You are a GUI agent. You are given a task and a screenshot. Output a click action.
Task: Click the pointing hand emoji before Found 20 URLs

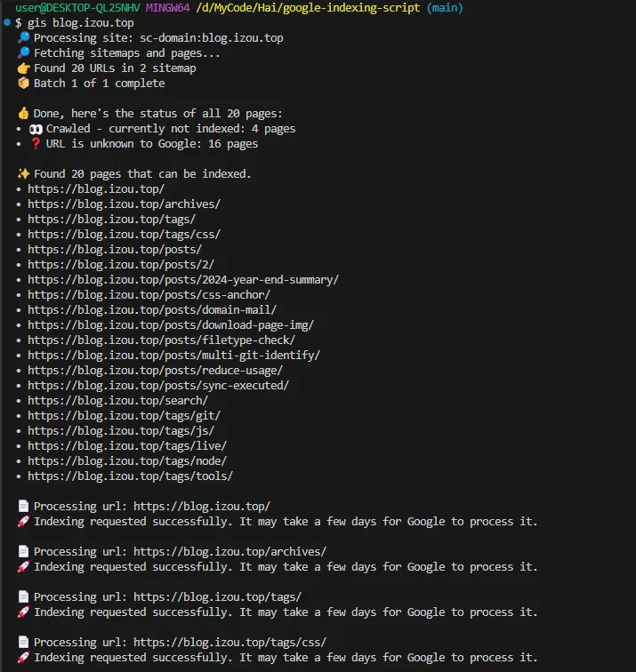click(24, 68)
